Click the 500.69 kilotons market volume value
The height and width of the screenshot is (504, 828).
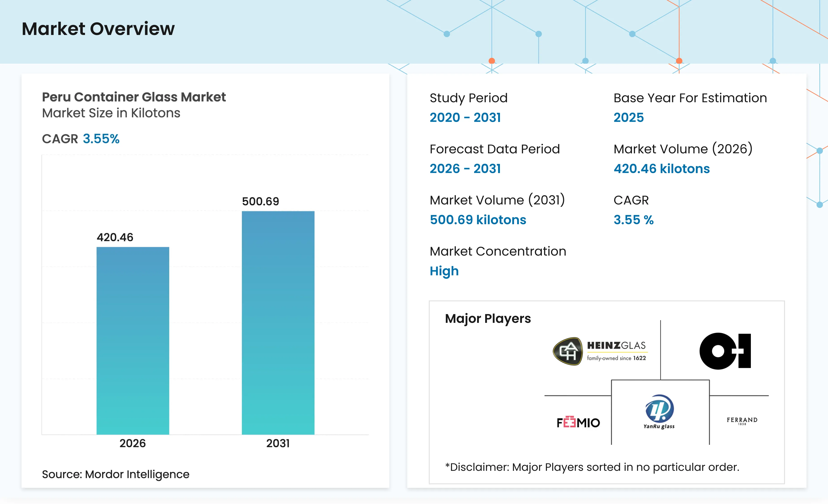pyautogui.click(x=478, y=220)
